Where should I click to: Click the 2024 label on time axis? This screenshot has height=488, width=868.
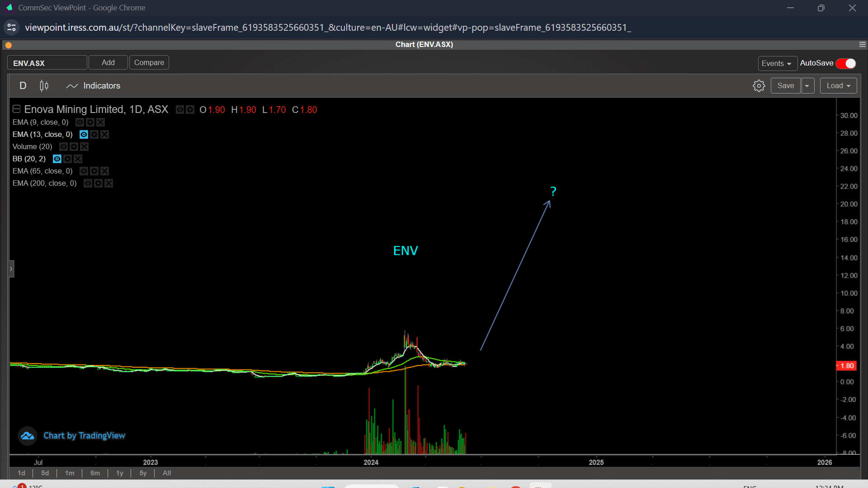click(371, 462)
